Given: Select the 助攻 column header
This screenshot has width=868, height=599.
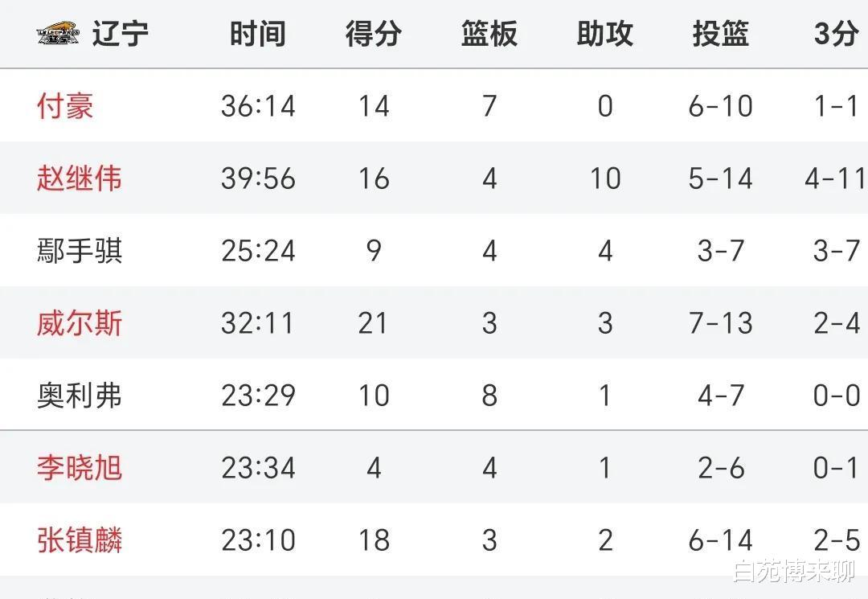Looking at the screenshot, I should (605, 34).
